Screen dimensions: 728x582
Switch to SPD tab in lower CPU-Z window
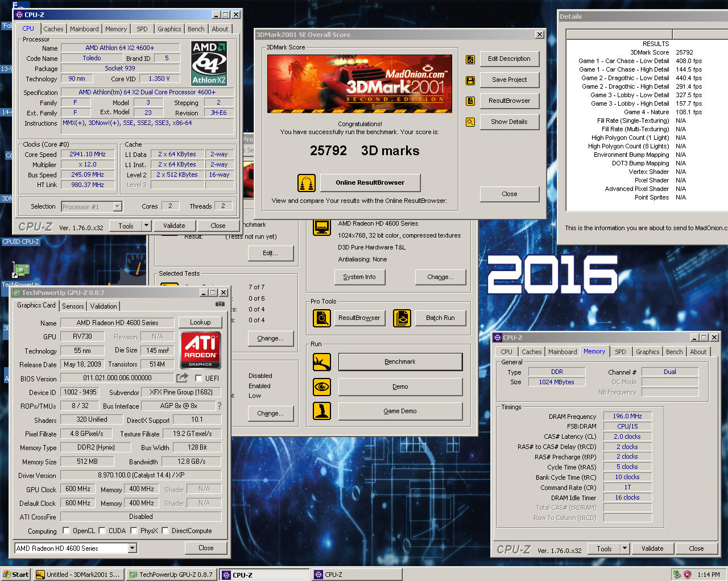pyautogui.click(x=621, y=352)
